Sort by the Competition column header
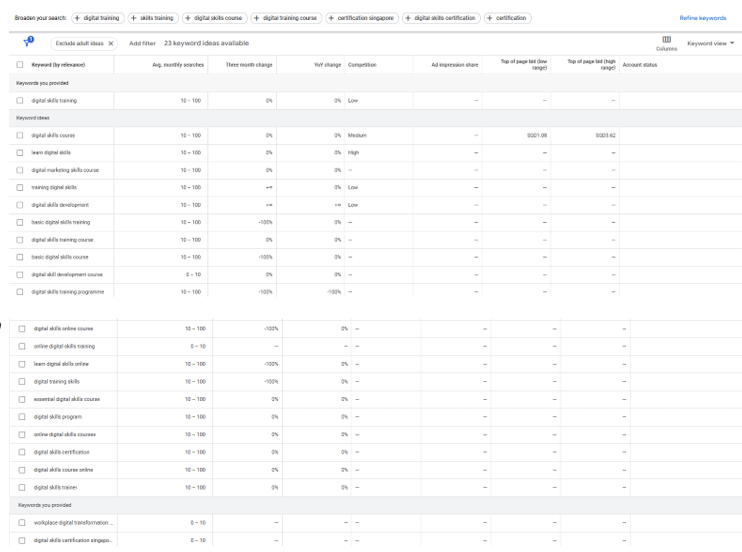The width and height of the screenshot is (742, 552). 361,65
